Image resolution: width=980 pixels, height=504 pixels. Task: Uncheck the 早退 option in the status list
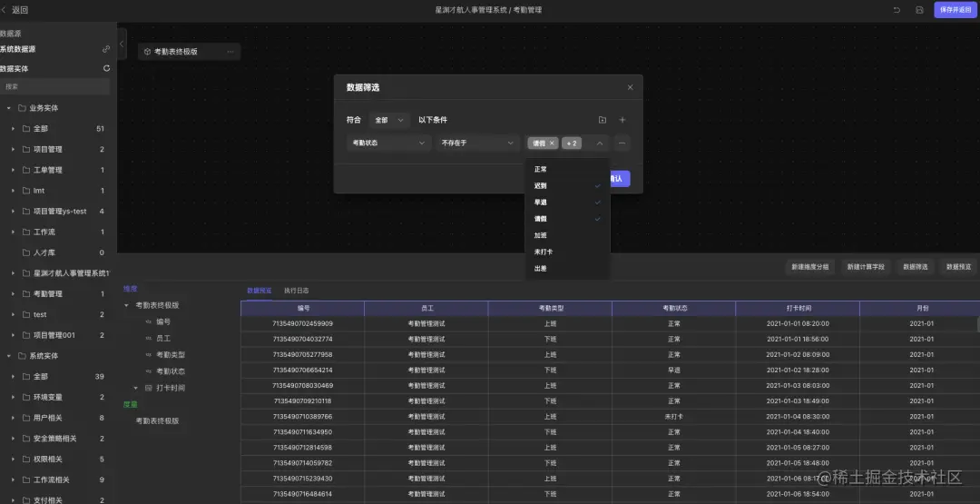(x=567, y=203)
